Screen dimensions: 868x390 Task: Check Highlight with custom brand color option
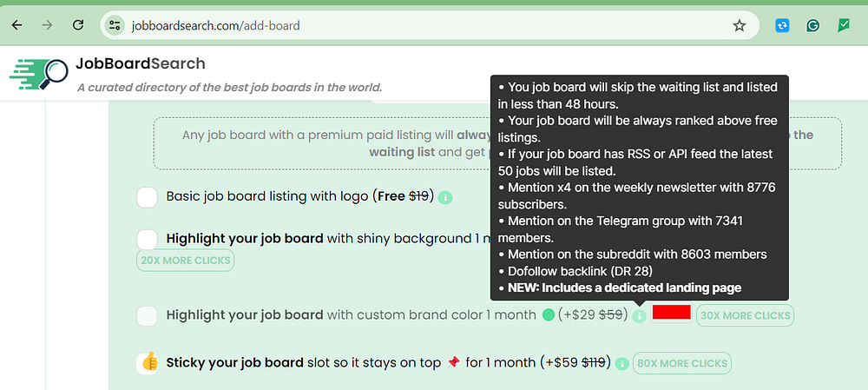pyautogui.click(x=147, y=315)
